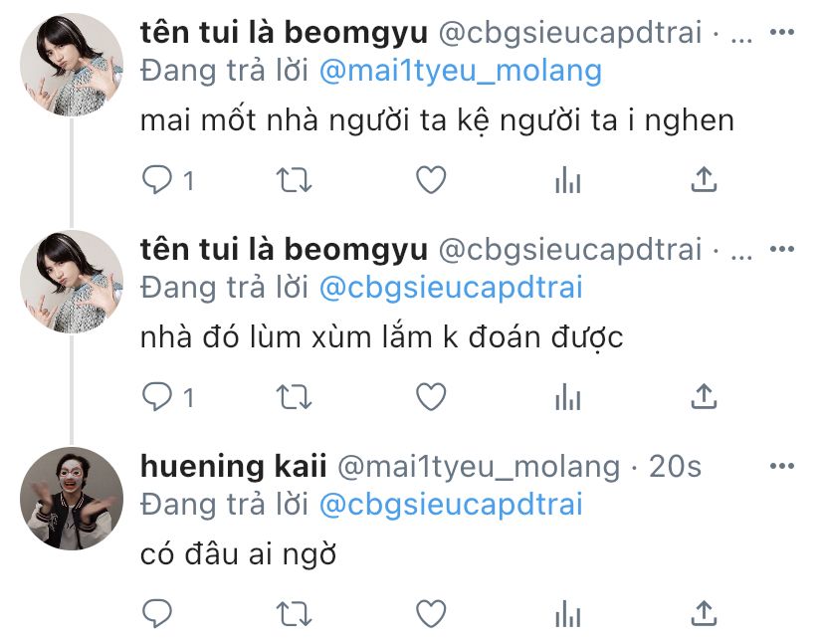Retweet the "mai mốt nhà người ta" tweet
The width and height of the screenshot is (824, 644).
coord(295,180)
